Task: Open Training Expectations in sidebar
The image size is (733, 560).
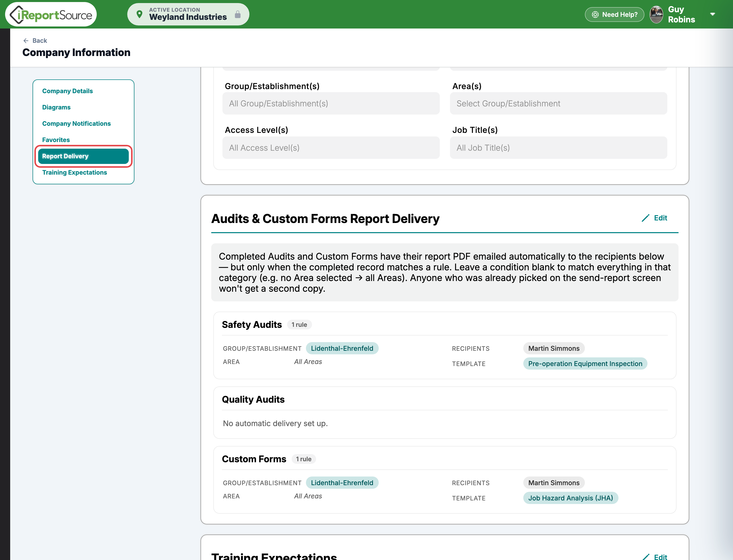Action: [x=74, y=173]
